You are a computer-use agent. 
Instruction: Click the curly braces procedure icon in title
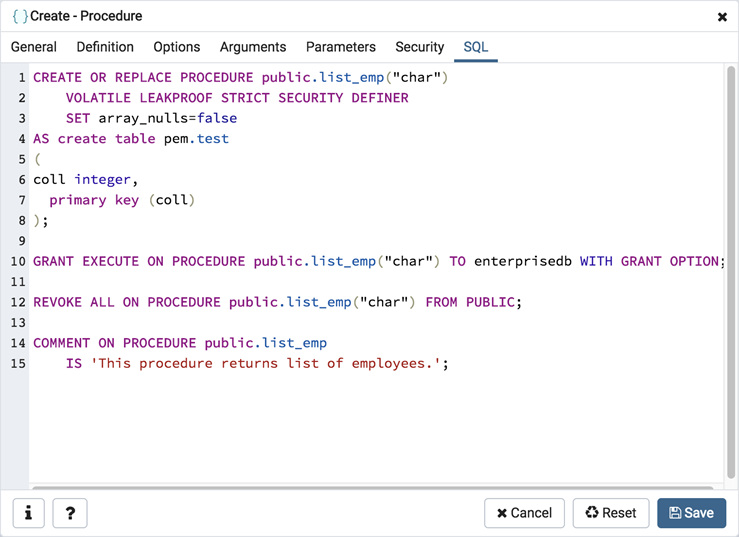coord(19,16)
